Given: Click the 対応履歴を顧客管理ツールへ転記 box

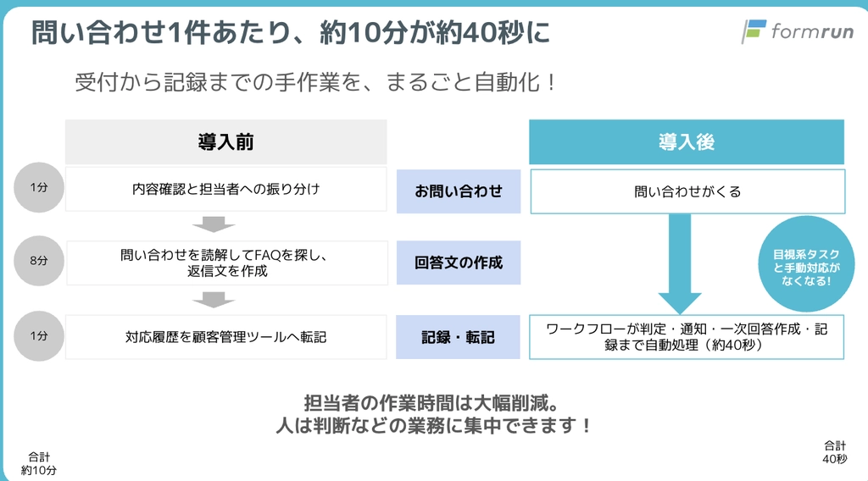Looking at the screenshot, I should (x=225, y=337).
